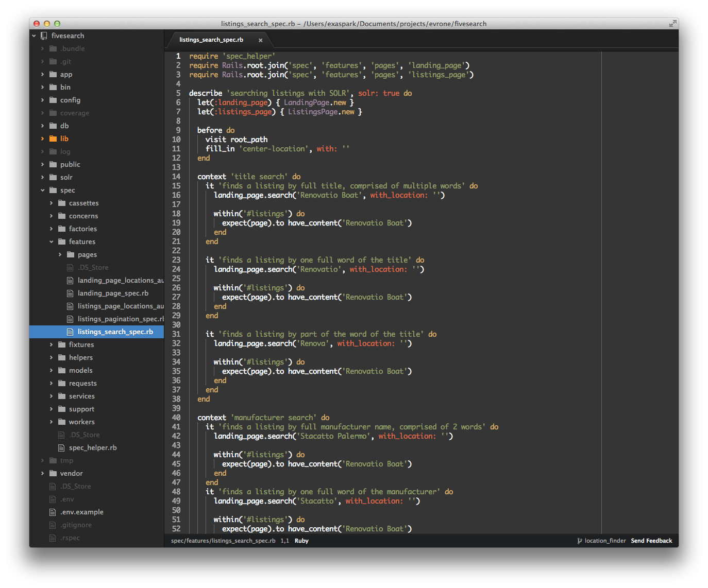This screenshot has height=588, width=708.
Task: Click the app folder icon
Action: tap(53, 74)
